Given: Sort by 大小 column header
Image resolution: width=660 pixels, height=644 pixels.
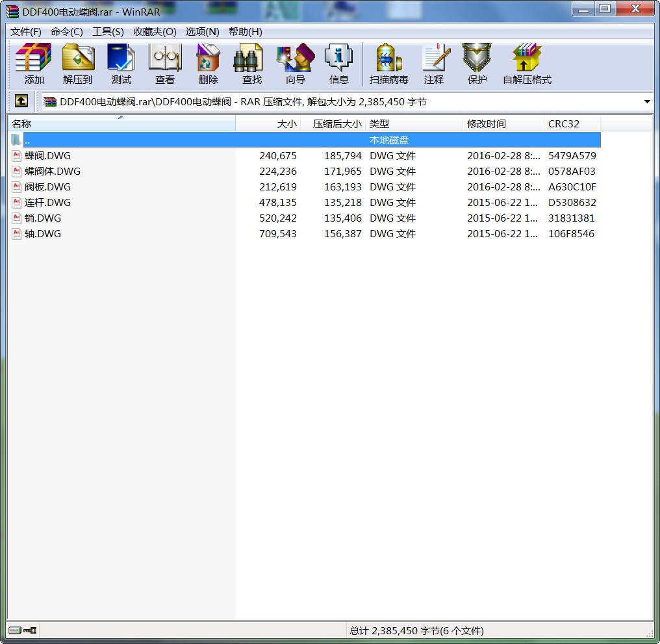Looking at the screenshot, I should 268,124.
